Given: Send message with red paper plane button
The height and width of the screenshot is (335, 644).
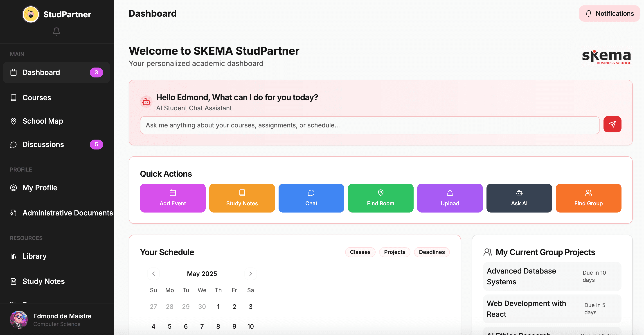Looking at the screenshot, I should pyautogui.click(x=612, y=124).
